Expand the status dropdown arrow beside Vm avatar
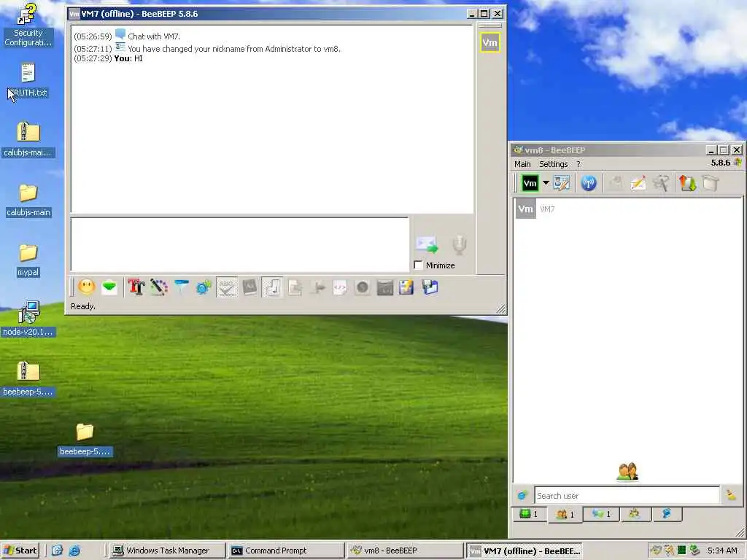 546,183
